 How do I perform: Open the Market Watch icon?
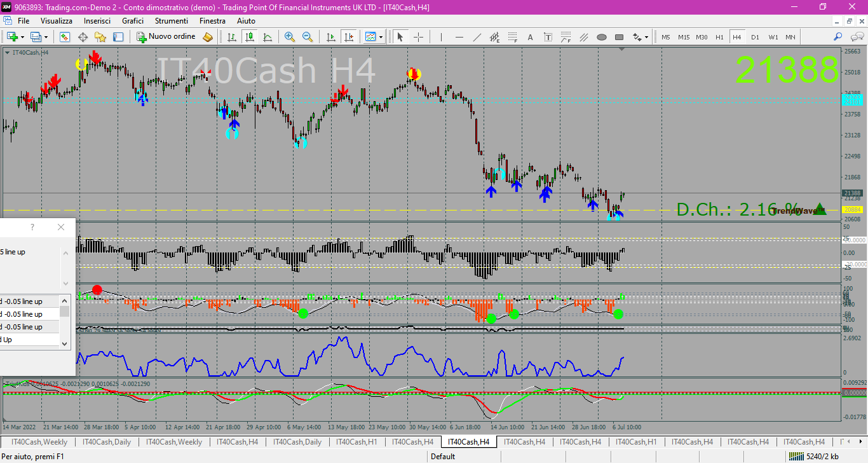coord(65,37)
